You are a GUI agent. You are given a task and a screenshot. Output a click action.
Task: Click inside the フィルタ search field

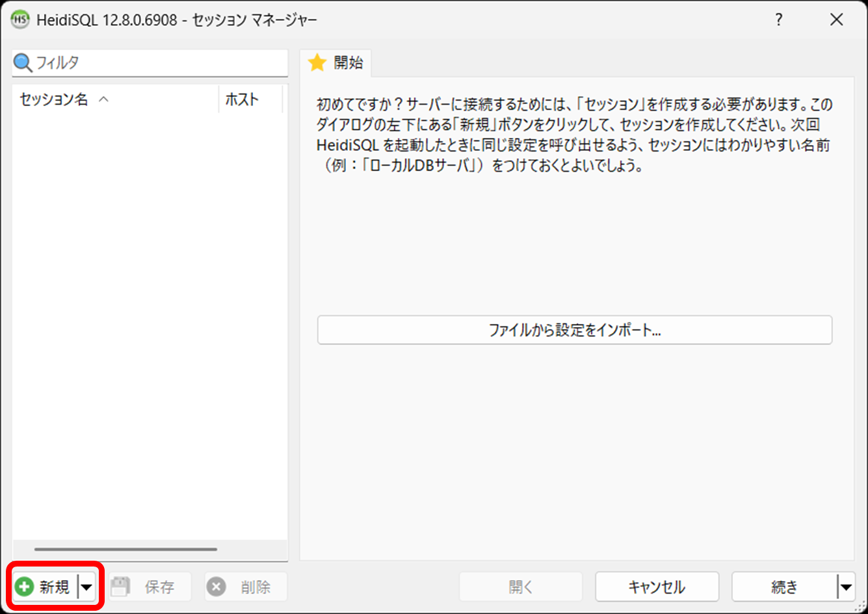[x=130, y=63]
